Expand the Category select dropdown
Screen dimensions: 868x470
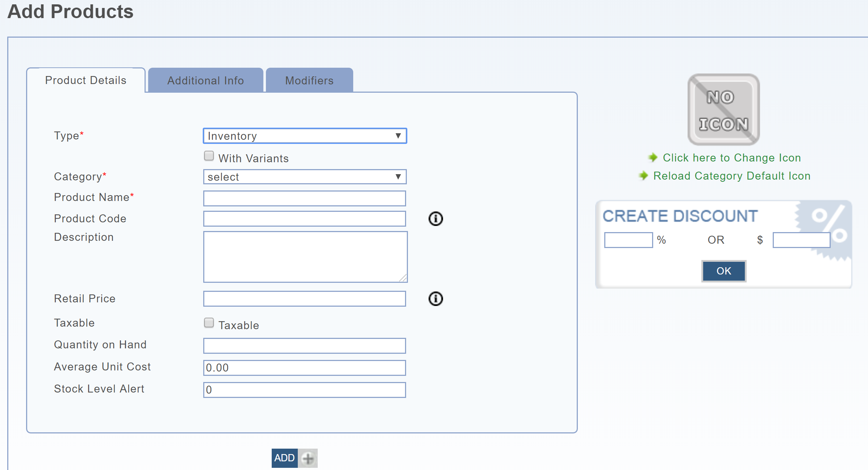point(305,177)
